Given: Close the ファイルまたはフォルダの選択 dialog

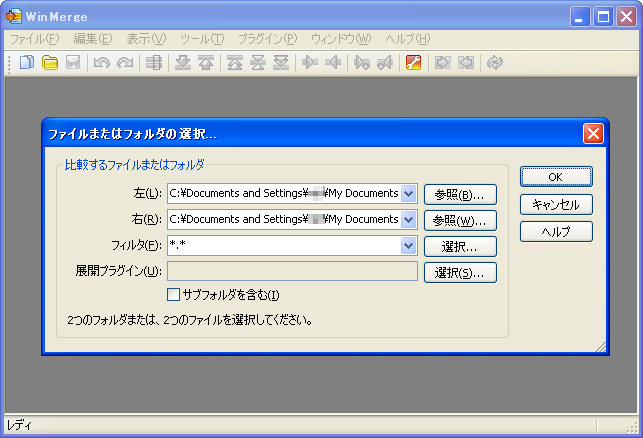Looking at the screenshot, I should point(593,134).
